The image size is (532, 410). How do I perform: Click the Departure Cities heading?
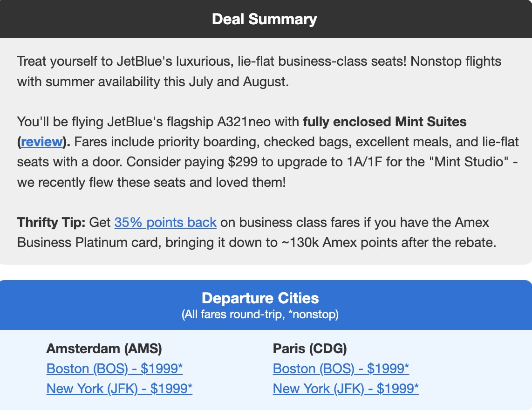[260, 298]
